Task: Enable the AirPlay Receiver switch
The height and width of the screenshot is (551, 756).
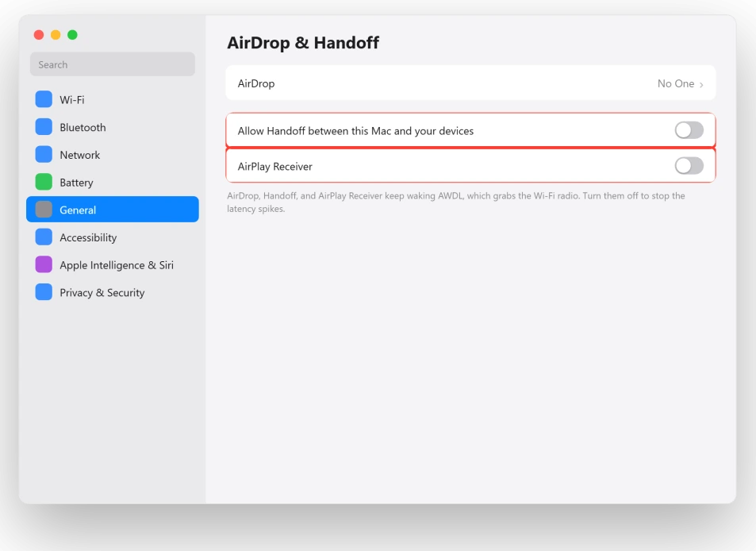Action: pyautogui.click(x=689, y=166)
